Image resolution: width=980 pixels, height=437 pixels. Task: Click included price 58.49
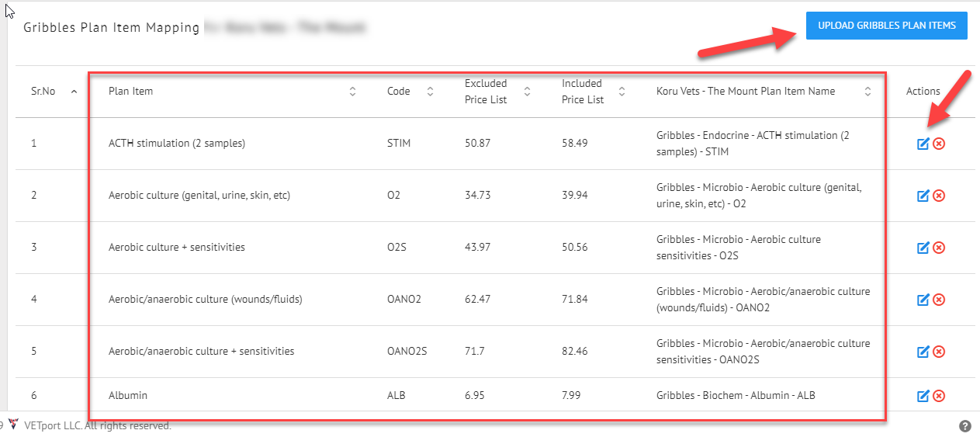click(575, 144)
